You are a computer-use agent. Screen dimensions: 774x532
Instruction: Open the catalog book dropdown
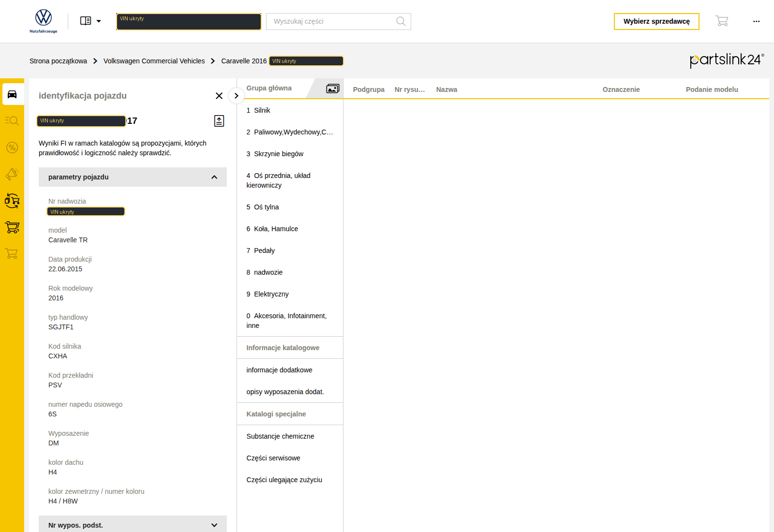[x=90, y=21]
